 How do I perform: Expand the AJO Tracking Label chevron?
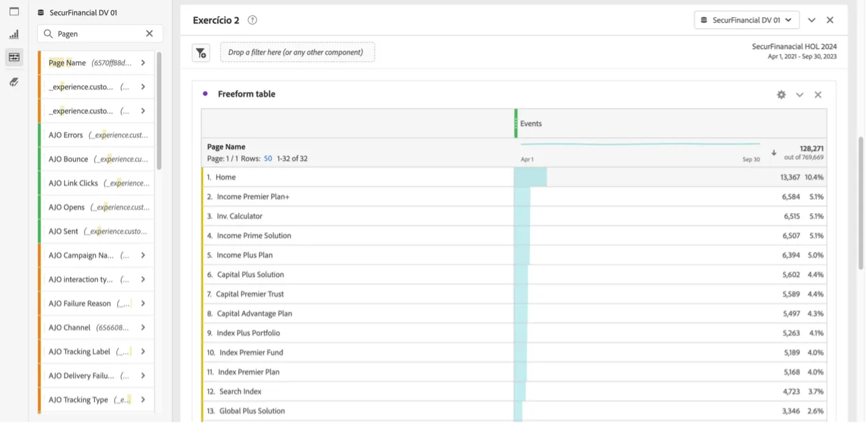click(143, 351)
